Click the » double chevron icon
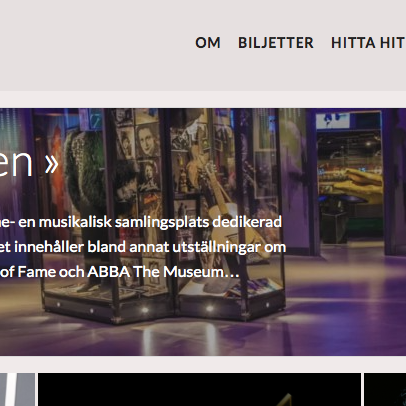This screenshot has width=406, height=406. tap(51, 164)
